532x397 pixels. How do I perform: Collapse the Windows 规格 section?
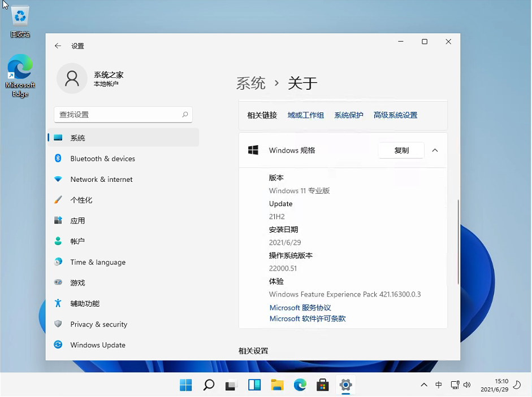(x=435, y=150)
